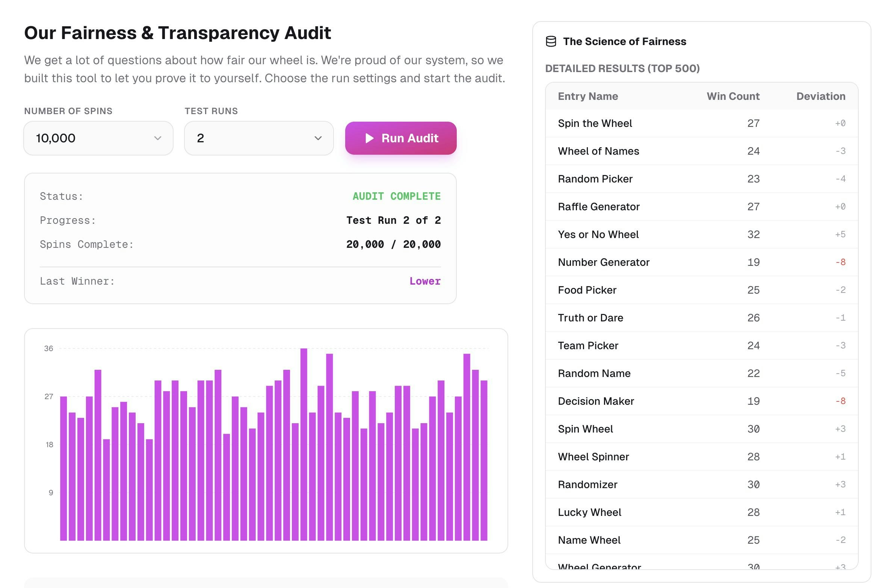Click the Win Count column header

pyautogui.click(x=733, y=96)
